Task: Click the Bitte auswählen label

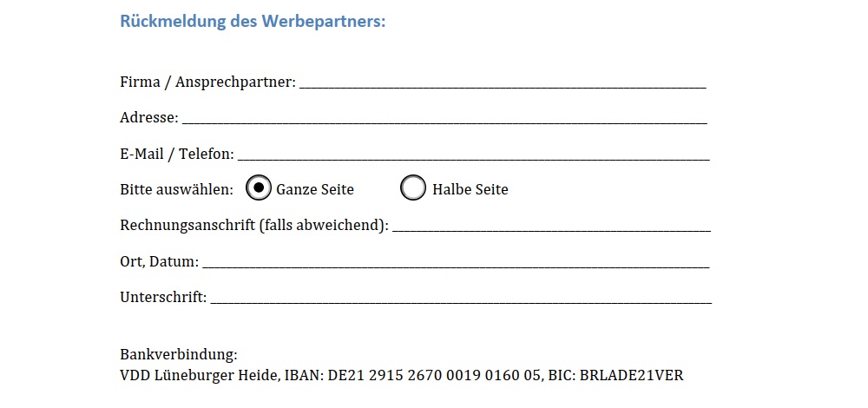Action: 176,189
